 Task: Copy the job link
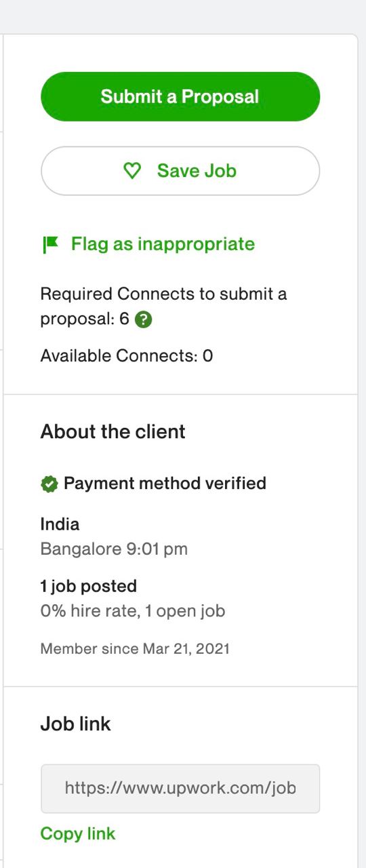pos(78,833)
